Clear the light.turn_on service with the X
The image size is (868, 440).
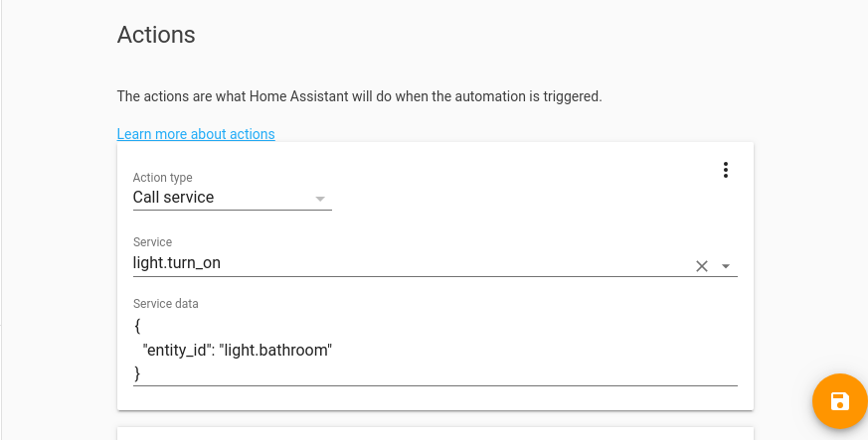tap(701, 266)
